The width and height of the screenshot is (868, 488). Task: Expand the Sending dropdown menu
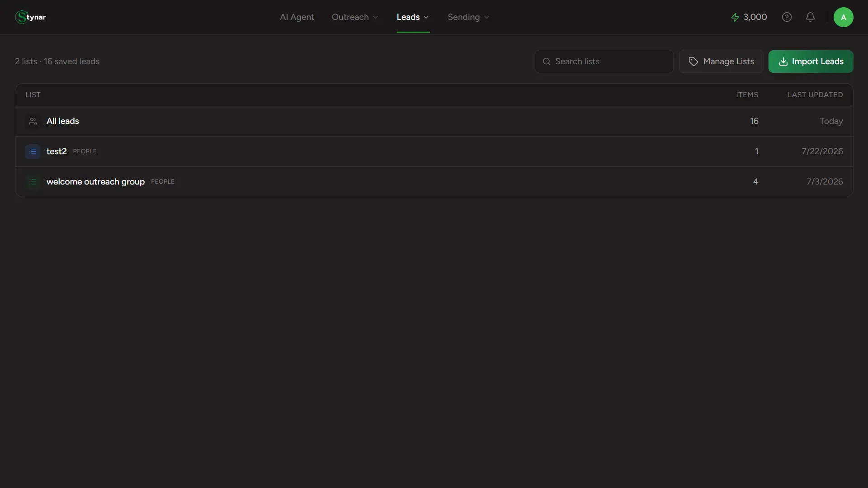(x=469, y=17)
